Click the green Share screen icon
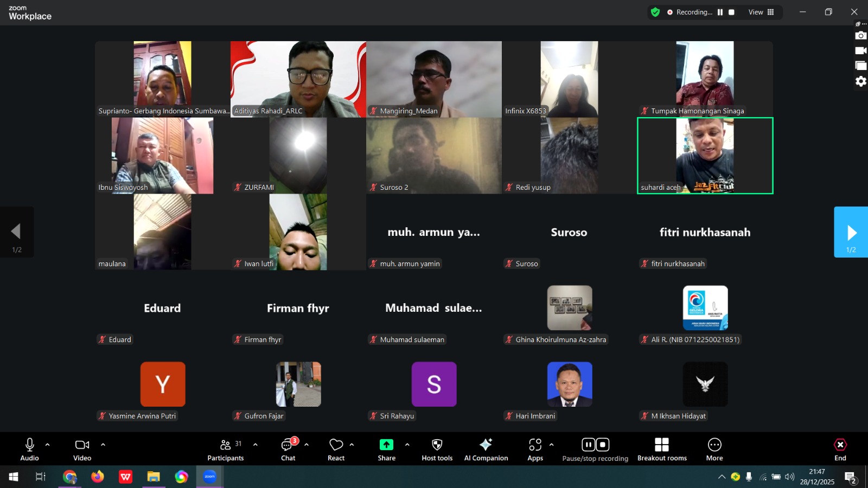Image resolution: width=868 pixels, height=488 pixels. [x=386, y=445]
